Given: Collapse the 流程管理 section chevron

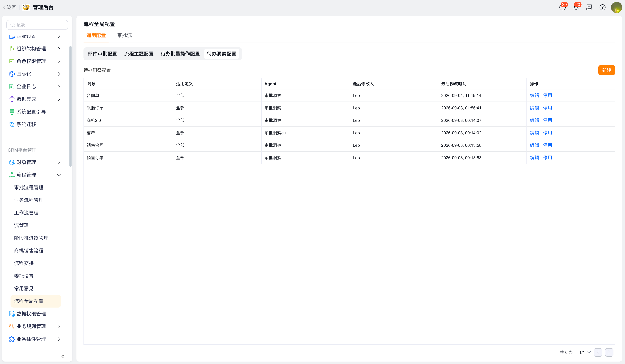Looking at the screenshot, I should click(59, 175).
